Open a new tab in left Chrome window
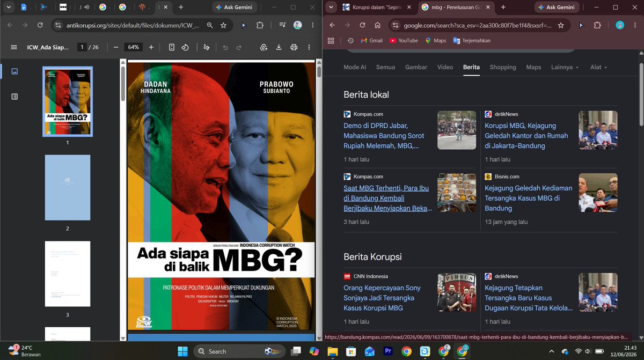The image size is (644, 360). click(x=181, y=8)
